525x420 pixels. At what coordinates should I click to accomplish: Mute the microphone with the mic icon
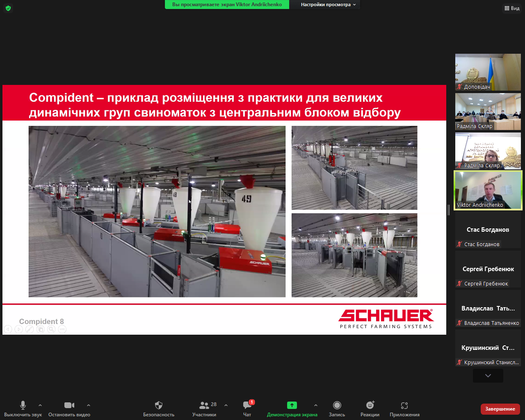(x=23, y=405)
